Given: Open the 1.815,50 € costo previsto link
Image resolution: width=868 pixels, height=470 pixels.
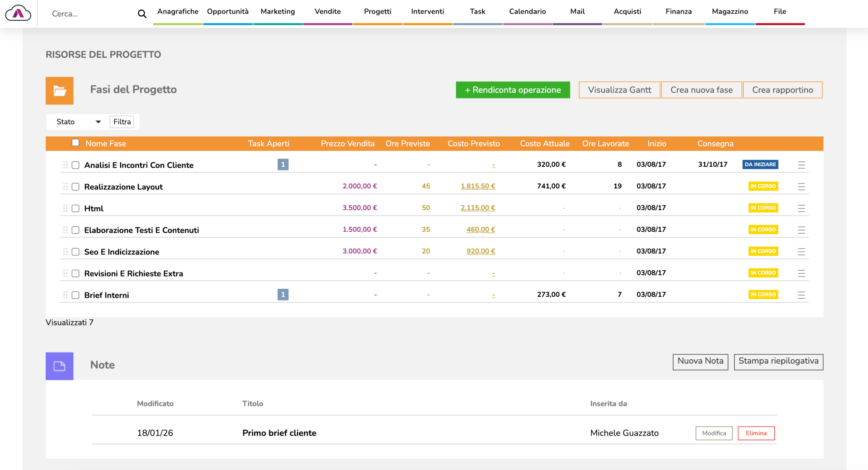Looking at the screenshot, I should click(x=477, y=186).
